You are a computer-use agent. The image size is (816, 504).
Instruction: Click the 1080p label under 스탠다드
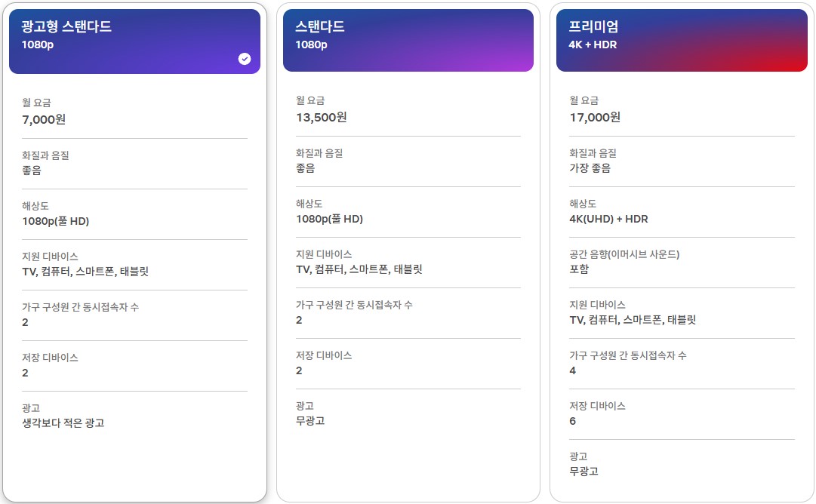(x=312, y=43)
